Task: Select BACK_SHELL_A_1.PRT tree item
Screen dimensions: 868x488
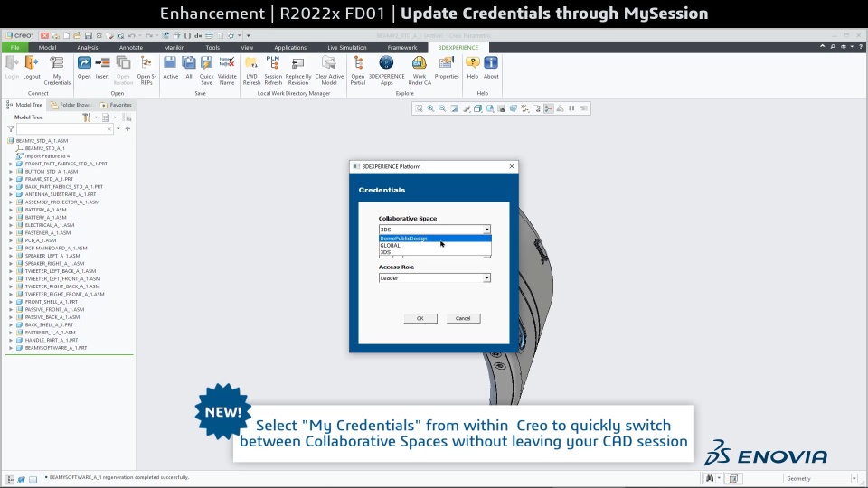Action: pos(49,324)
